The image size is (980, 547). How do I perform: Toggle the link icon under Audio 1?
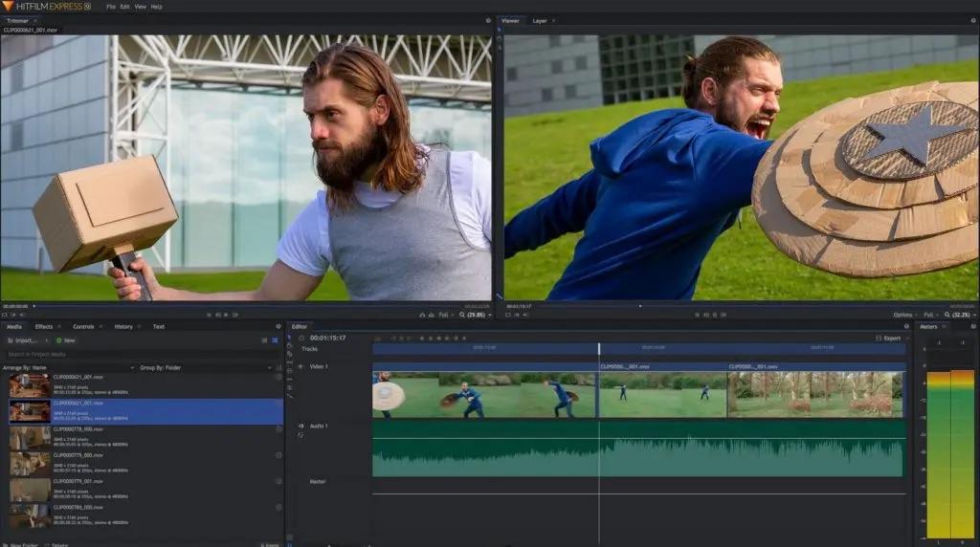[x=301, y=436]
